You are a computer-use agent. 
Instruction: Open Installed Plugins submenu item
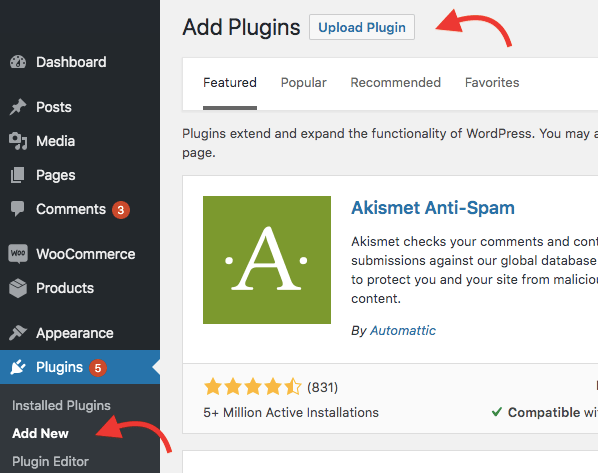click(x=61, y=405)
